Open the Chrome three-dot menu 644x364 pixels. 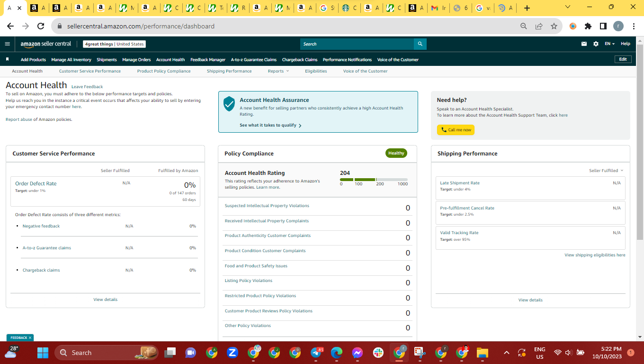pos(634,27)
